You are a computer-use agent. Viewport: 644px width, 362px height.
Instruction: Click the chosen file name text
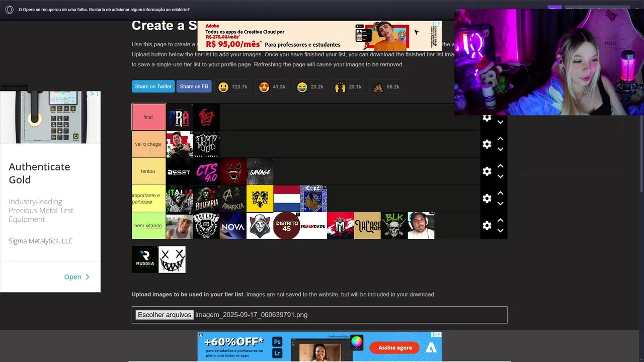pyautogui.click(x=252, y=315)
